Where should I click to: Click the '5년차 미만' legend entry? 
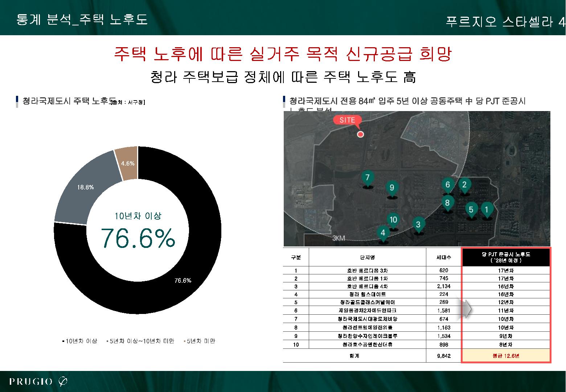point(199,341)
